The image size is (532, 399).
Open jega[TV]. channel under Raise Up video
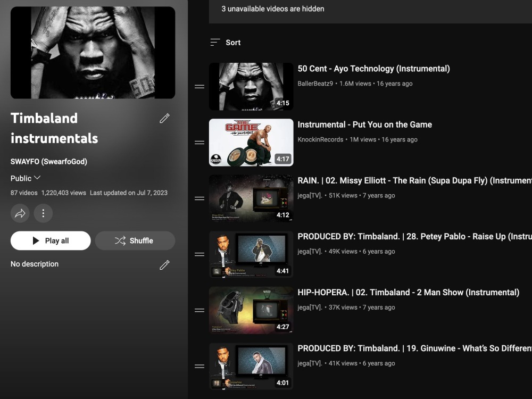310,252
